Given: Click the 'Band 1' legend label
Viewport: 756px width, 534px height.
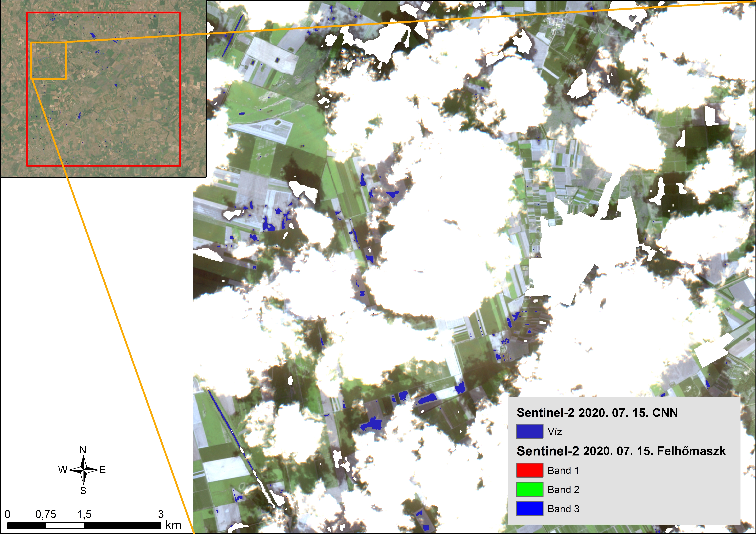Looking at the screenshot, I should 563,470.
